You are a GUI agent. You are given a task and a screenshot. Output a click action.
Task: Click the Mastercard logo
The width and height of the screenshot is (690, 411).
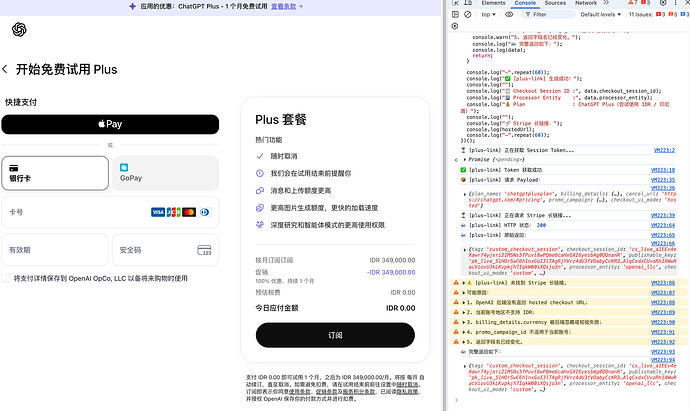pyautogui.click(x=189, y=212)
